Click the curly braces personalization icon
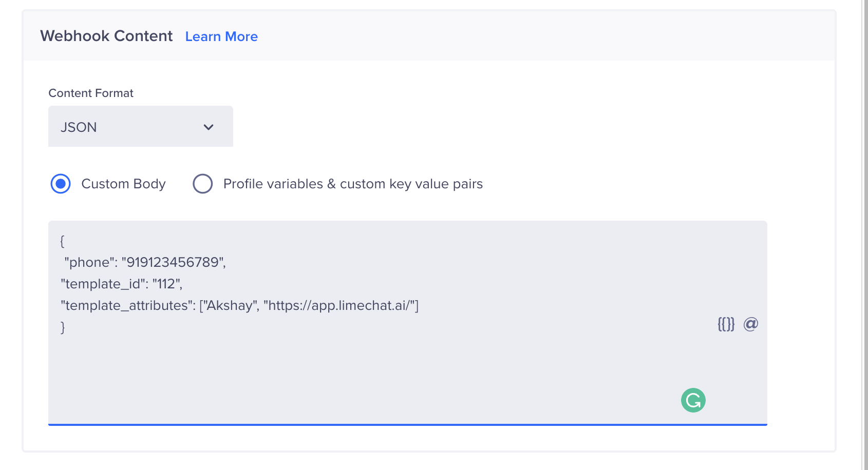The height and width of the screenshot is (470, 868). click(x=726, y=324)
